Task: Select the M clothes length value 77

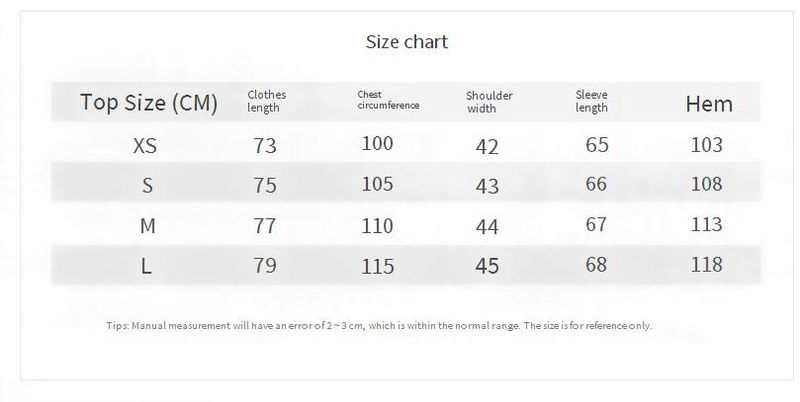Action: tap(265, 226)
